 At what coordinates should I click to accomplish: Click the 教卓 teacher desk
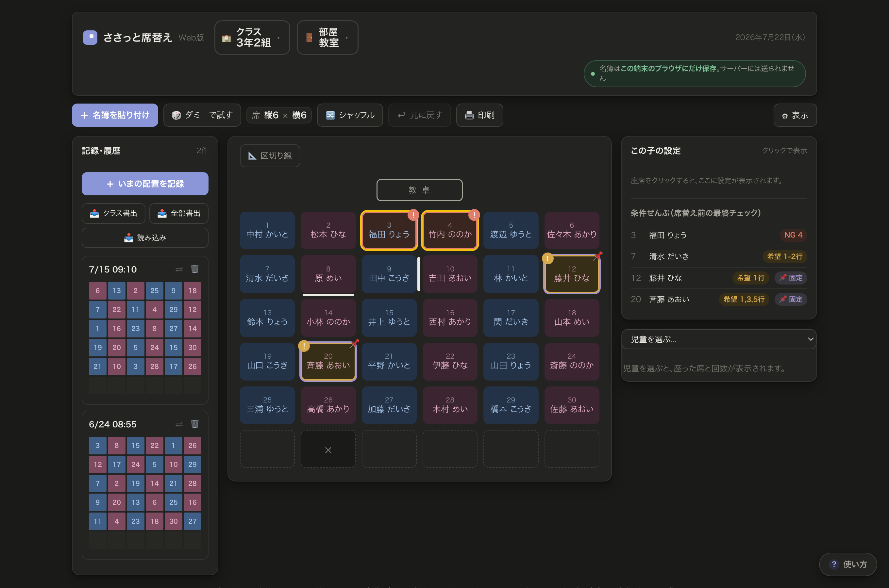point(419,190)
